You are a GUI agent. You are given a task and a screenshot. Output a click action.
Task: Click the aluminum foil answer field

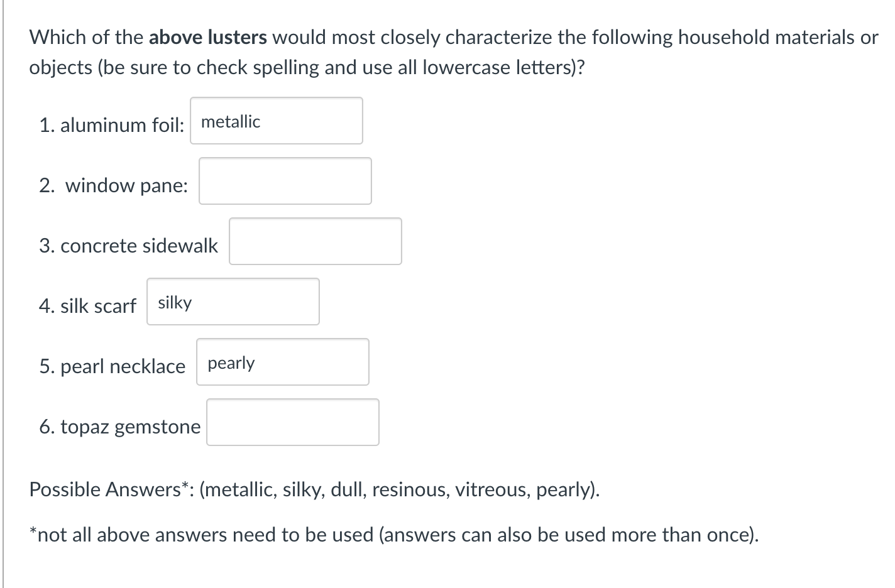pyautogui.click(x=277, y=121)
